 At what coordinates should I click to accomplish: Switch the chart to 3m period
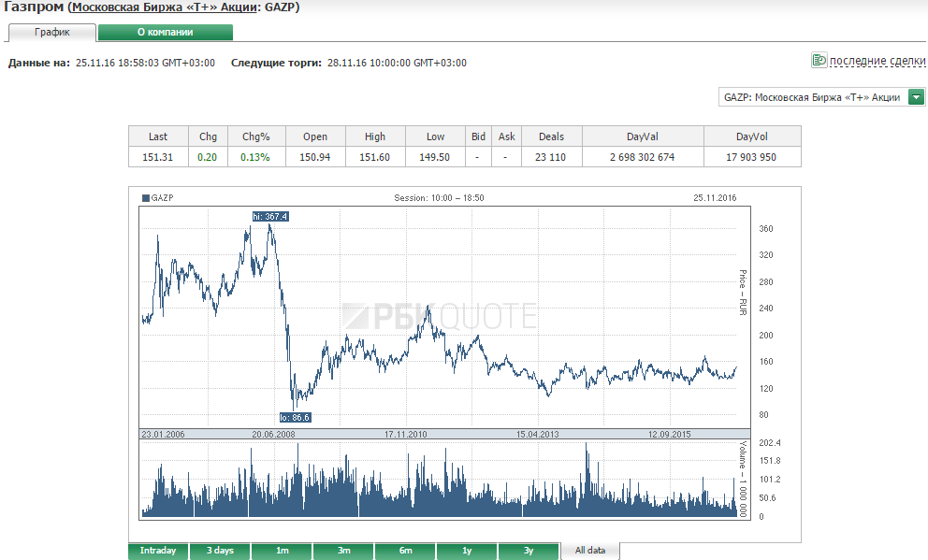click(x=344, y=551)
